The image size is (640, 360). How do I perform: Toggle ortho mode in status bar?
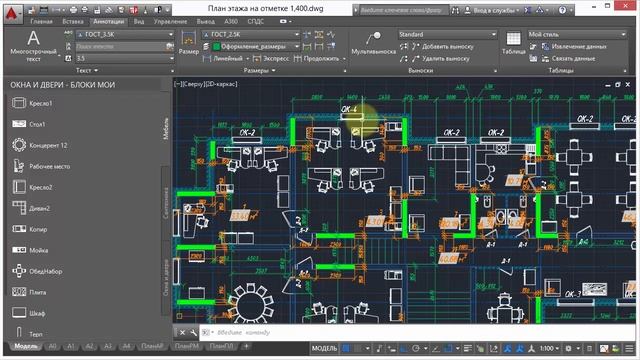[404, 348]
